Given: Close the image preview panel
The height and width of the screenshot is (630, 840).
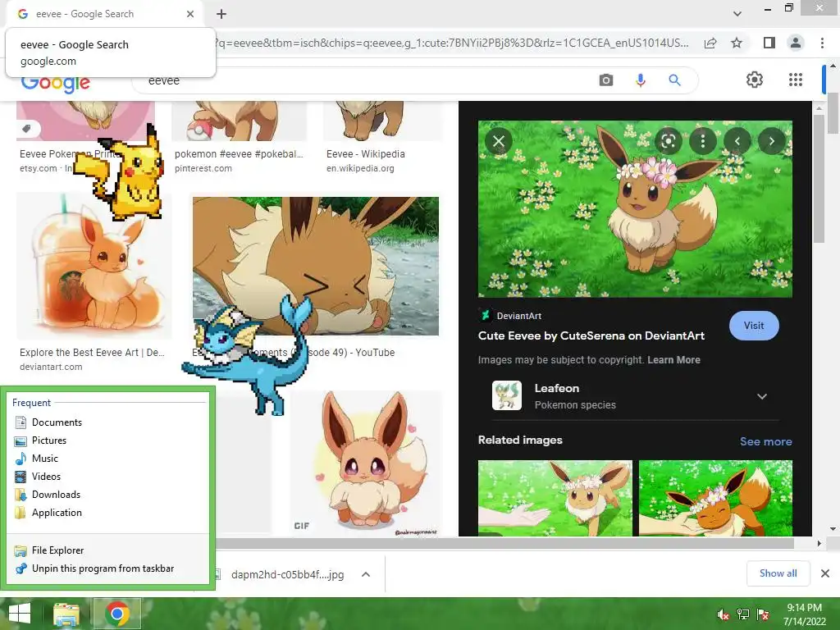Looking at the screenshot, I should pyautogui.click(x=499, y=141).
